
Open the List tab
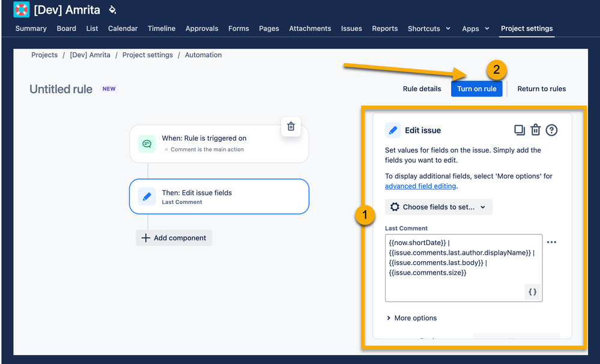click(x=92, y=28)
